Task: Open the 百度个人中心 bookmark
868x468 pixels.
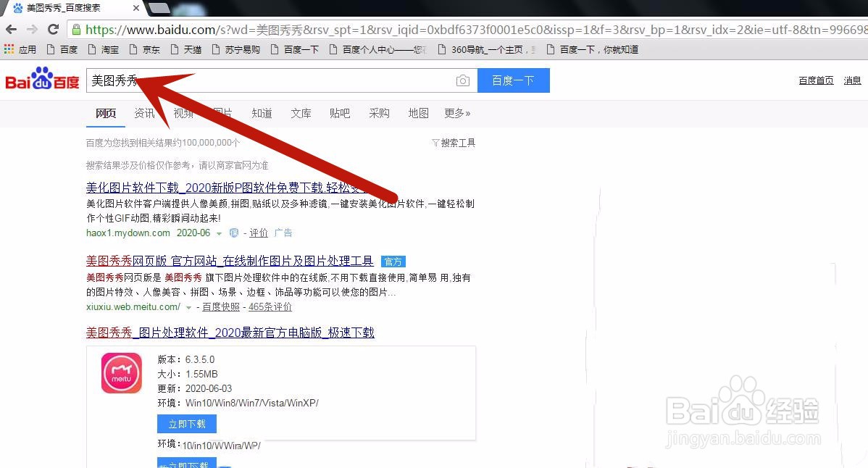Action: tap(377, 49)
